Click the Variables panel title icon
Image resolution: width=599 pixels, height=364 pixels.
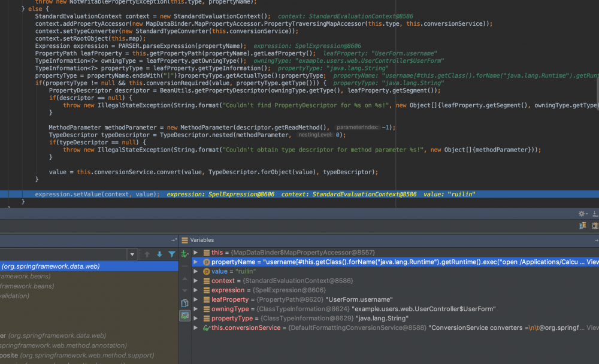185,239
